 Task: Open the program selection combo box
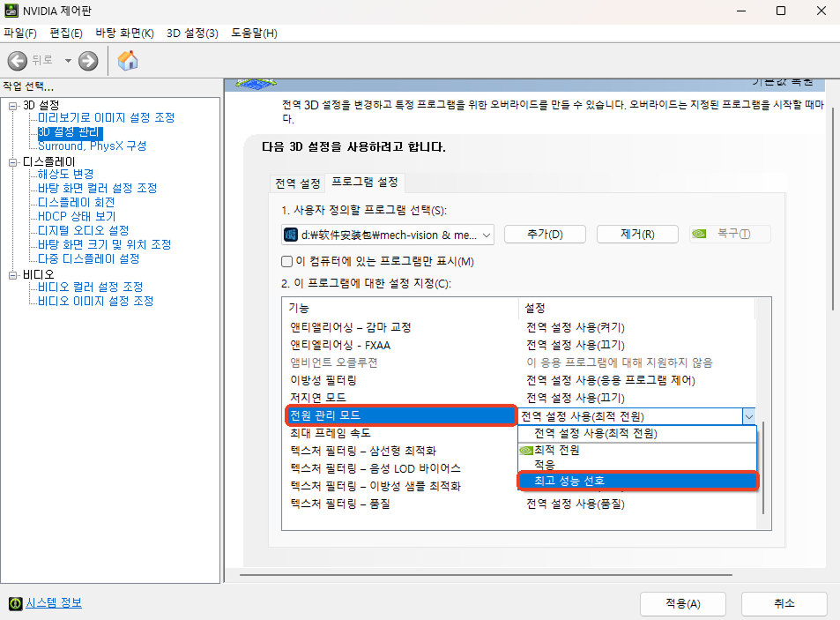pos(387,235)
